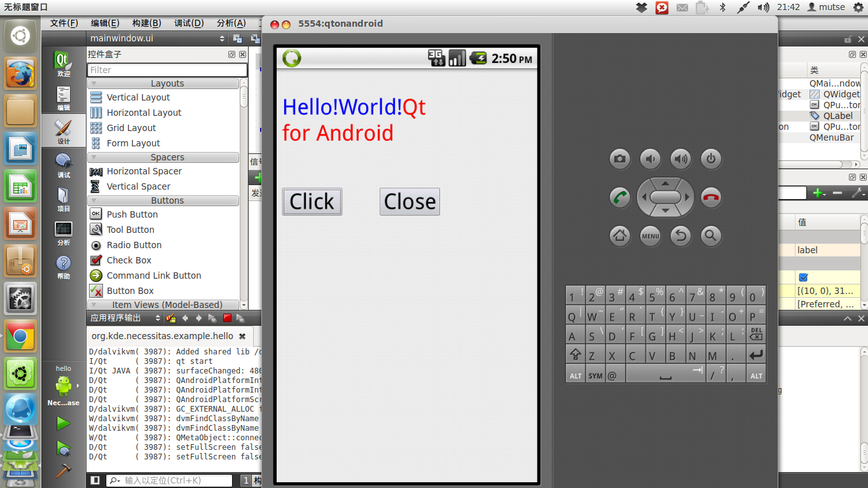This screenshot has width=868, height=488.
Task: Tap the shift key on emulator keyboard
Action: (x=575, y=355)
